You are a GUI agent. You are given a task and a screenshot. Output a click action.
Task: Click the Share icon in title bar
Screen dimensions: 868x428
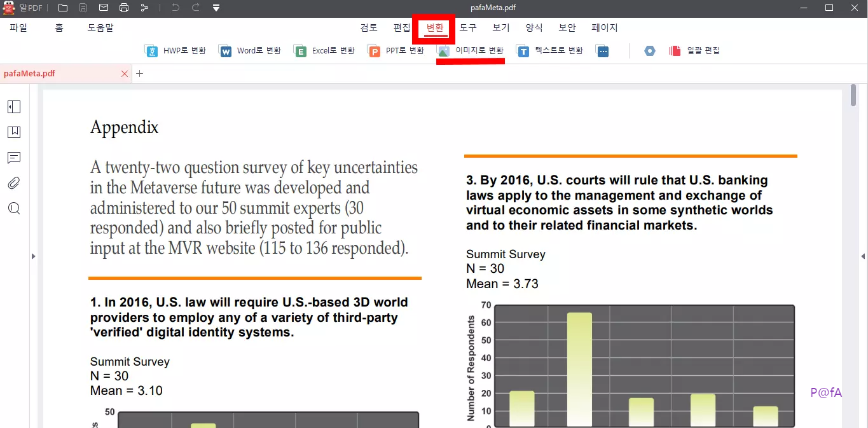144,8
